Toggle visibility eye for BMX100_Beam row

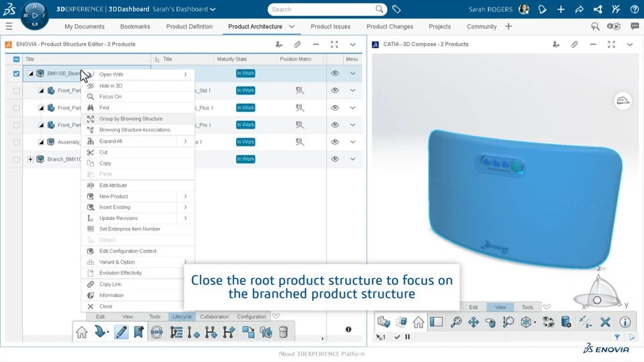tap(335, 73)
